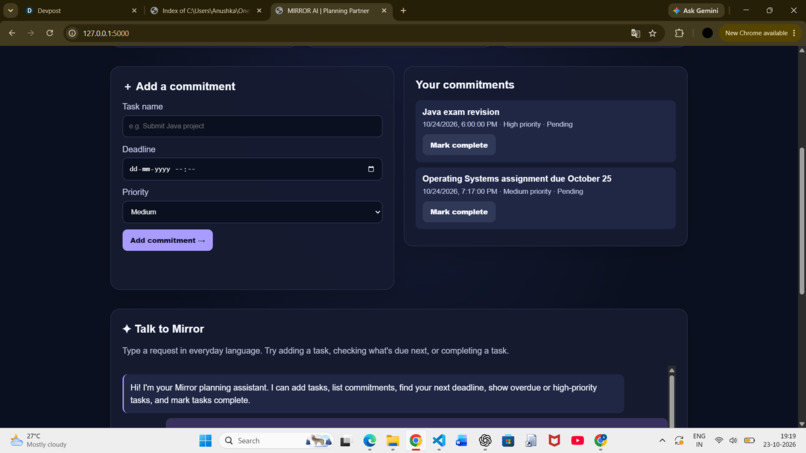Open Visual Studio Code from the taskbar

coord(439,441)
